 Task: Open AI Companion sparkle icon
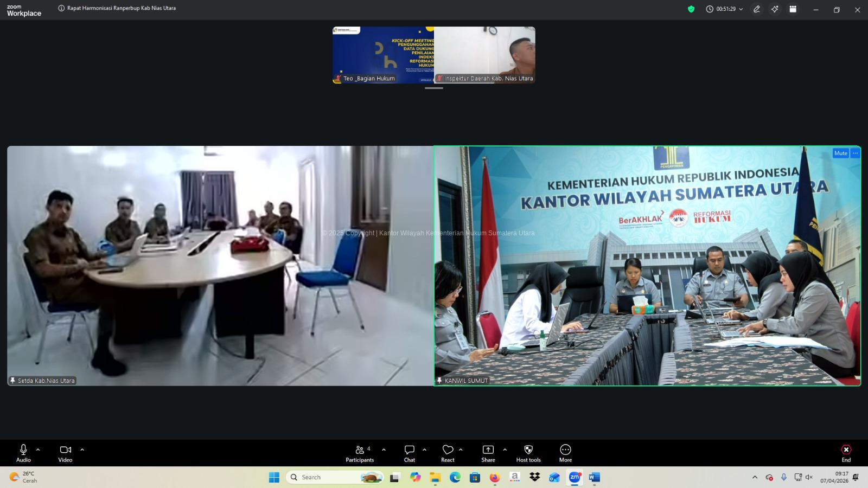click(775, 9)
